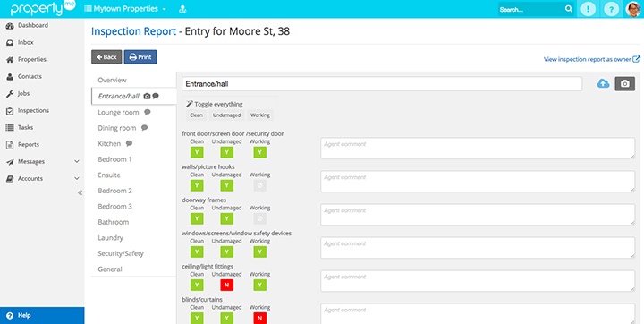Open Tasks in the sidebar

(20, 127)
